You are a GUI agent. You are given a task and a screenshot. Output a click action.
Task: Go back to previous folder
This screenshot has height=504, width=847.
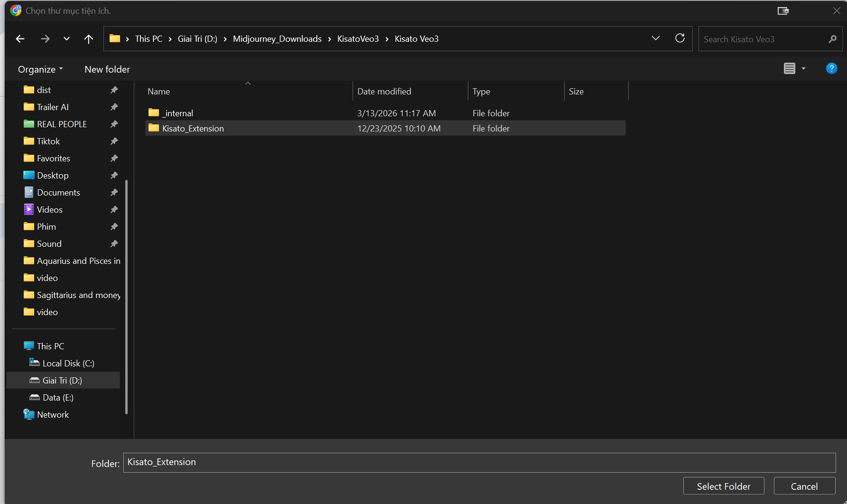pyautogui.click(x=20, y=39)
